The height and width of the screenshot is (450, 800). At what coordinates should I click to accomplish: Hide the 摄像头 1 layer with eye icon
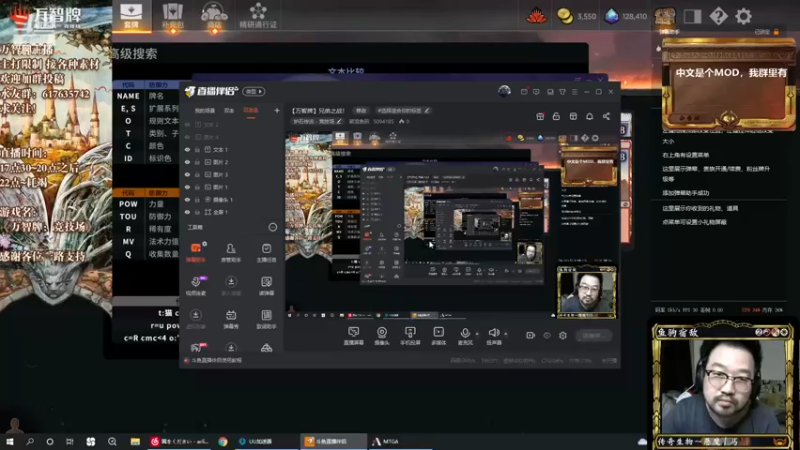click(187, 199)
